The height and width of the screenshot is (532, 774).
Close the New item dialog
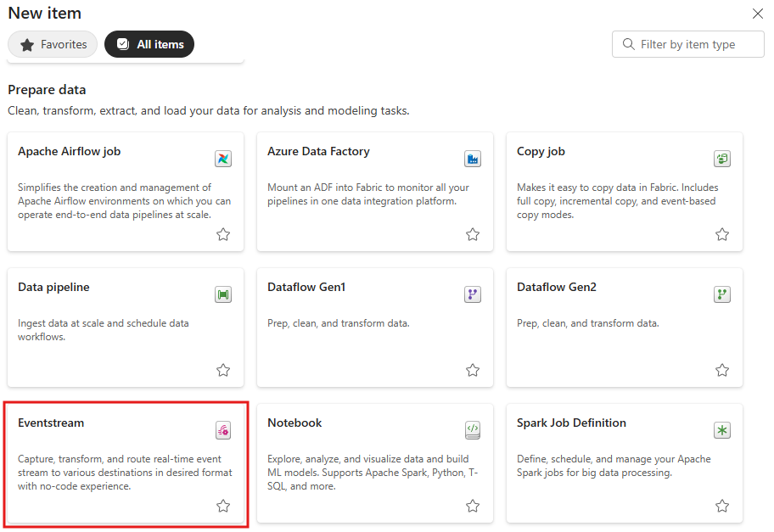758,14
